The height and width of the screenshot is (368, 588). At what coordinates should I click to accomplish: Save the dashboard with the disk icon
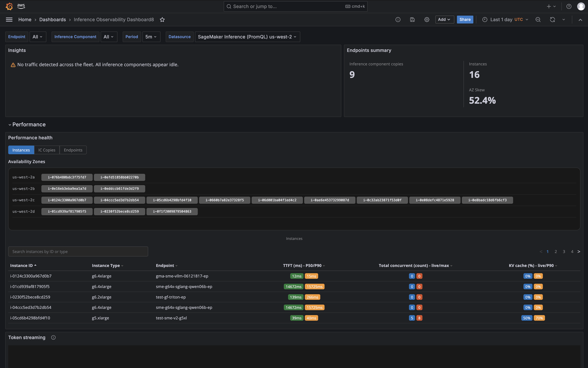click(x=412, y=20)
